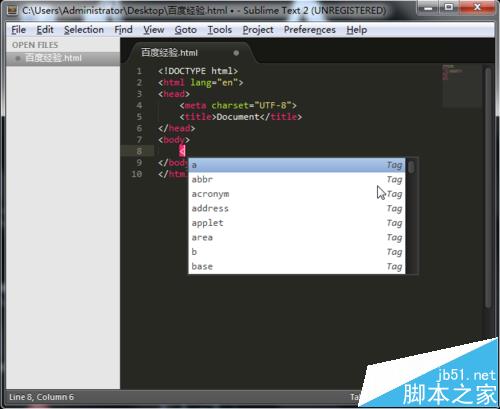
Task: Click line number 10 in gutter
Action: pos(137,174)
